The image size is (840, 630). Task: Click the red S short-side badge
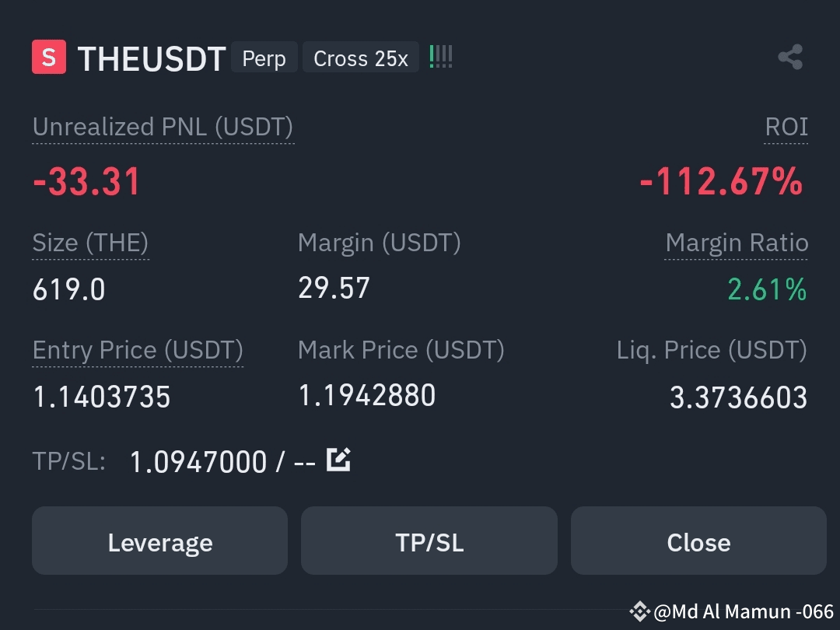coord(49,57)
